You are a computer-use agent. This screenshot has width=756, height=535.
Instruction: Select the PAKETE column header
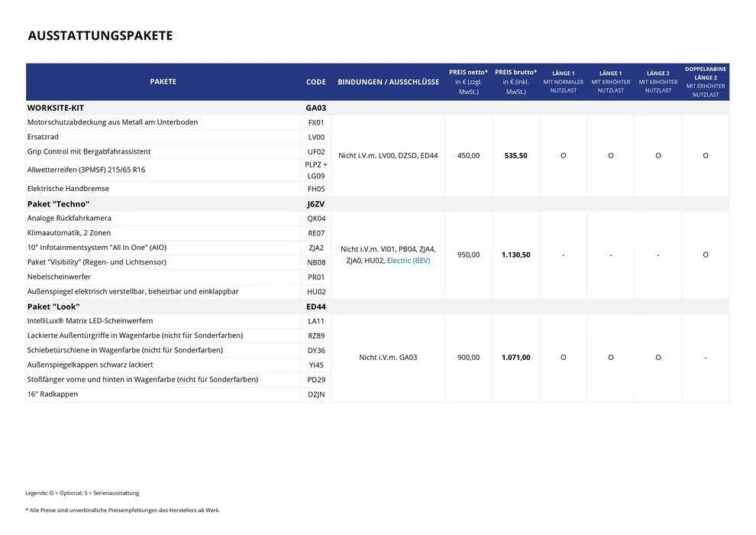click(163, 82)
